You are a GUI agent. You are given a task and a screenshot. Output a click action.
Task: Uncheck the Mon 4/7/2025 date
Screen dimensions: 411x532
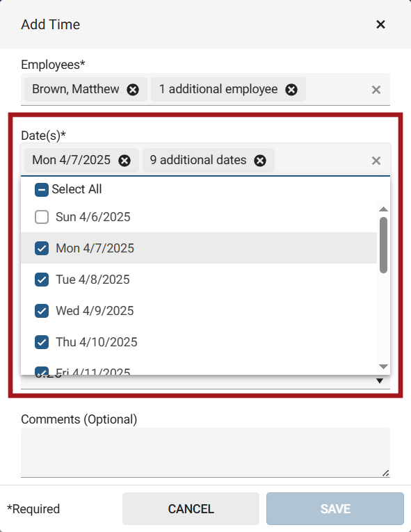click(42, 248)
